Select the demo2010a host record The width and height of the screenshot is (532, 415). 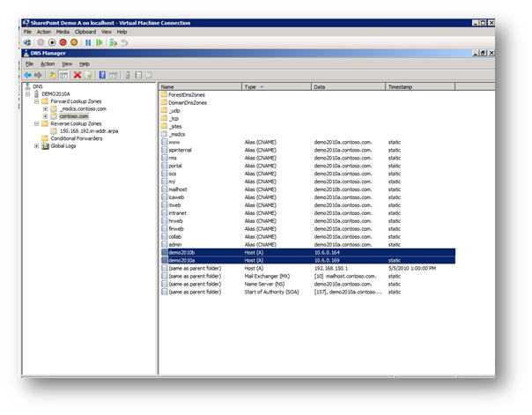point(308,260)
